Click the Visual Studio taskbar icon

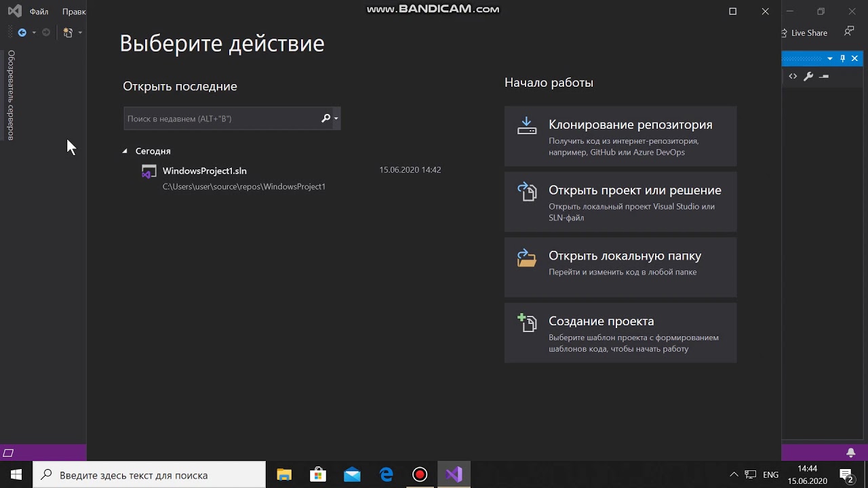454,475
